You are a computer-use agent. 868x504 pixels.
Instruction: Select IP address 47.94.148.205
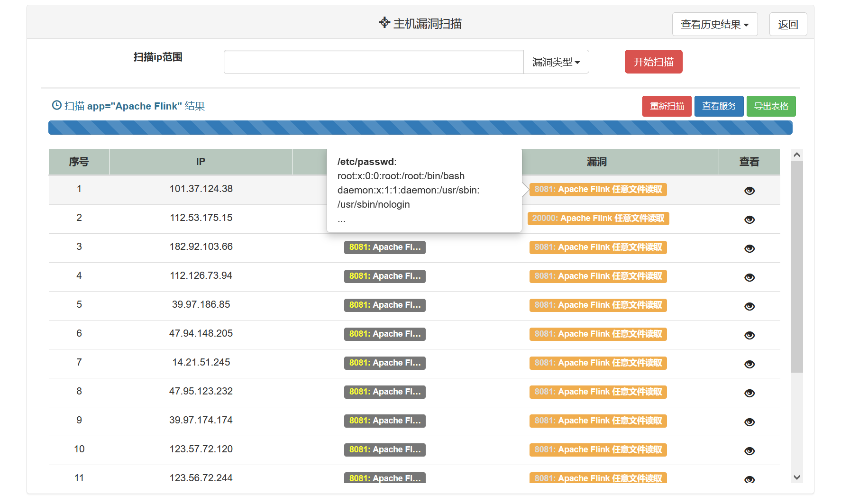[x=201, y=333]
